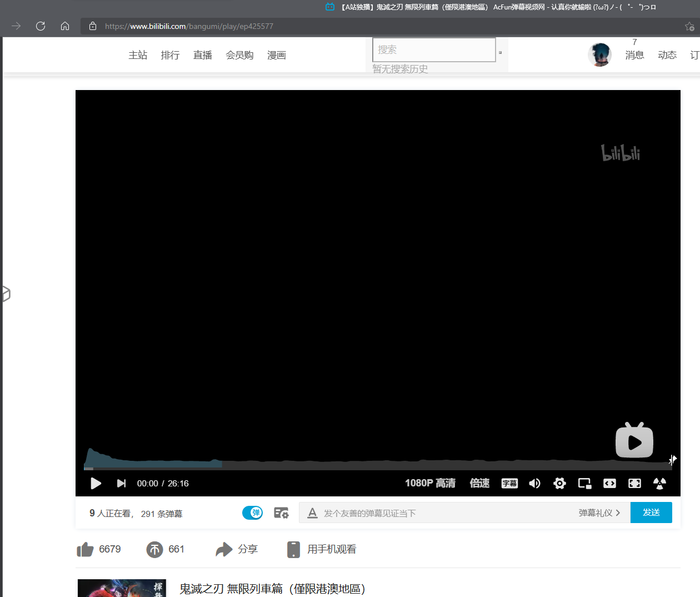
Task: Click the small search submit icon
Action: (x=500, y=52)
